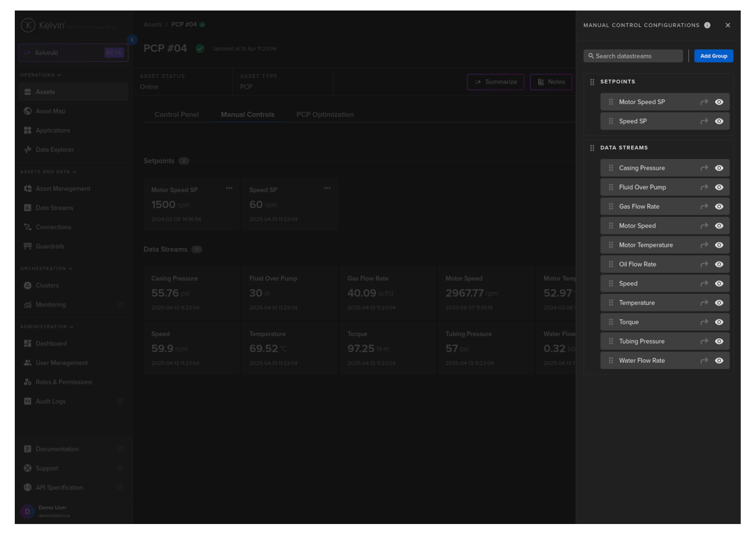
Task: Toggle visibility of Fluid Over Pump
Action: 719,187
